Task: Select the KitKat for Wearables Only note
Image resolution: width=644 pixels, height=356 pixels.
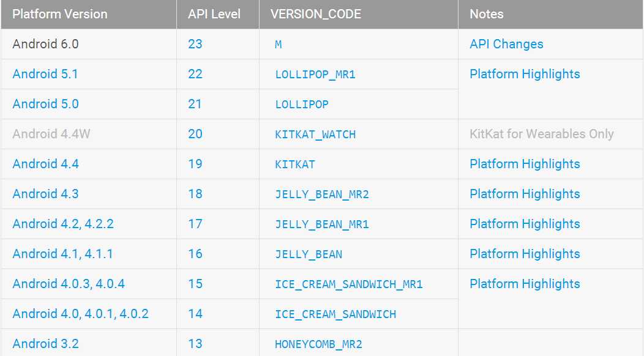Action: click(x=542, y=134)
